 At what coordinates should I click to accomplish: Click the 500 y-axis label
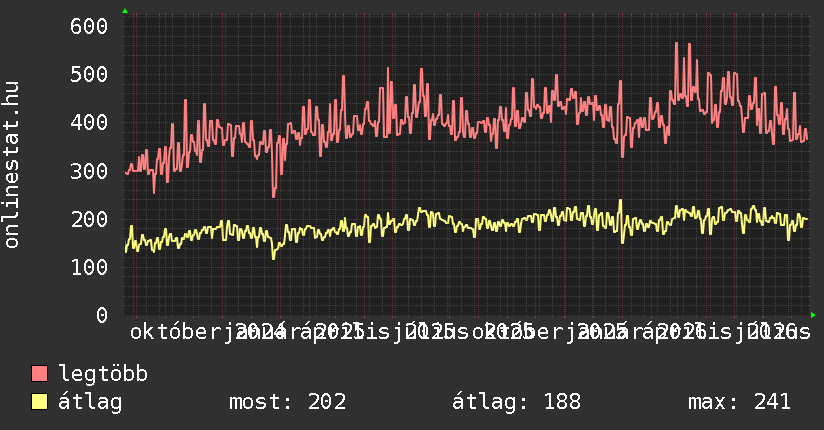point(89,75)
